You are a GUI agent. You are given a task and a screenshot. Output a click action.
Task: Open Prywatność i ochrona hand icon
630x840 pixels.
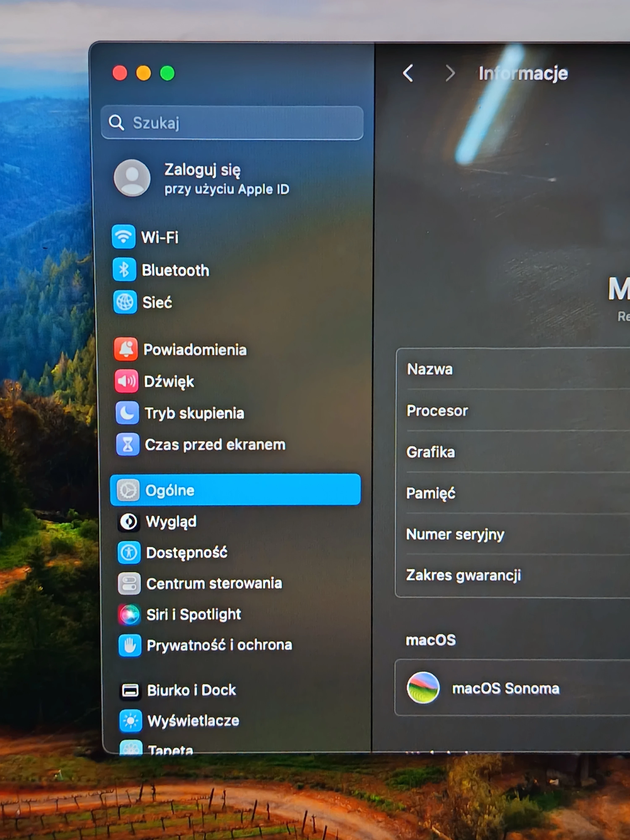click(130, 645)
